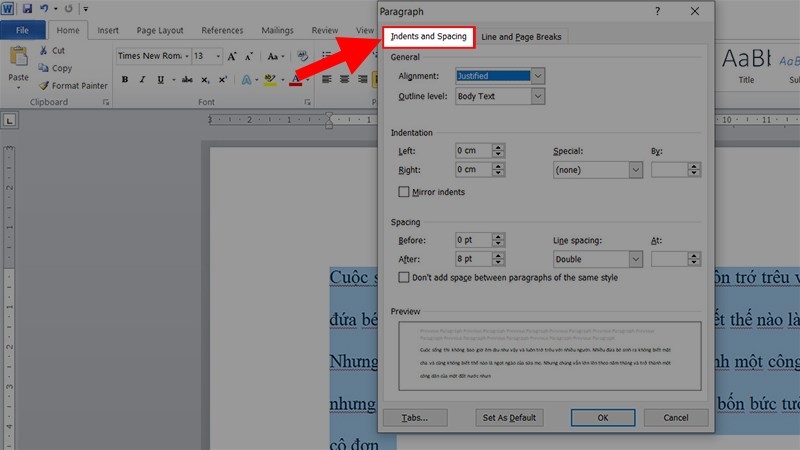Viewport: 800px width, 450px height.
Task: Check Don't add space between paragraphs option
Action: click(x=404, y=277)
